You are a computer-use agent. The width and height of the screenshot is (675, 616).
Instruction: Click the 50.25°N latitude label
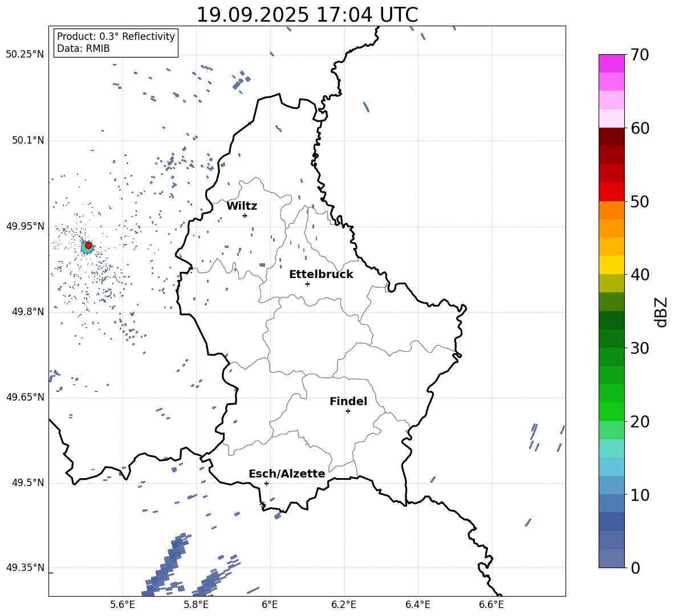pyautogui.click(x=25, y=55)
